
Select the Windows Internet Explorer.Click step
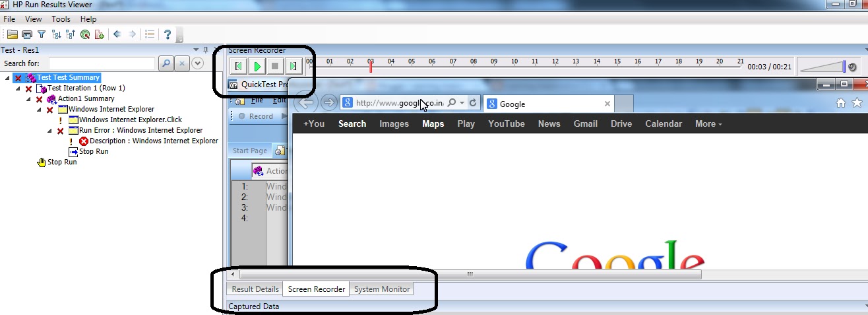pyautogui.click(x=131, y=120)
